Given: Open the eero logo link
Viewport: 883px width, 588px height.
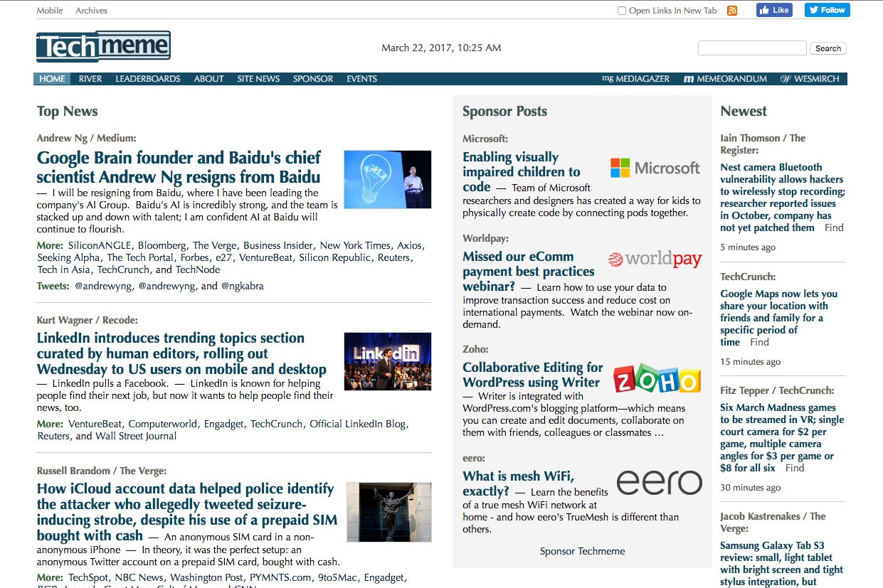Looking at the screenshot, I should click(x=659, y=483).
